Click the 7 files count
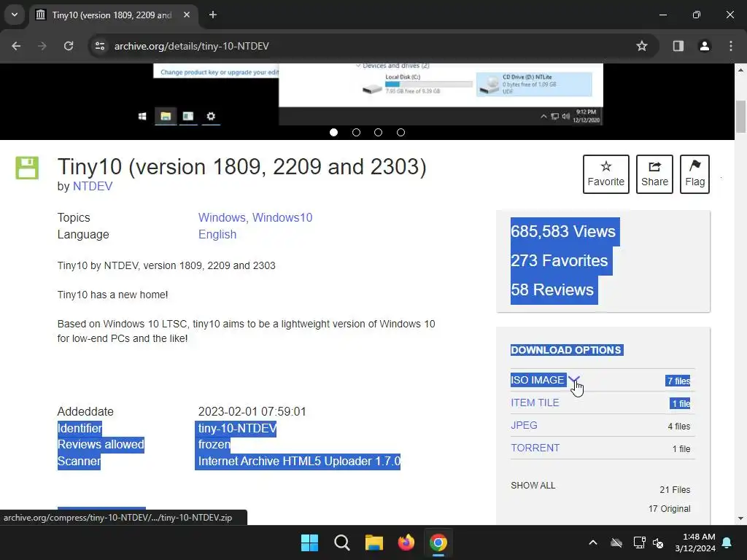The image size is (747, 560). (x=678, y=381)
